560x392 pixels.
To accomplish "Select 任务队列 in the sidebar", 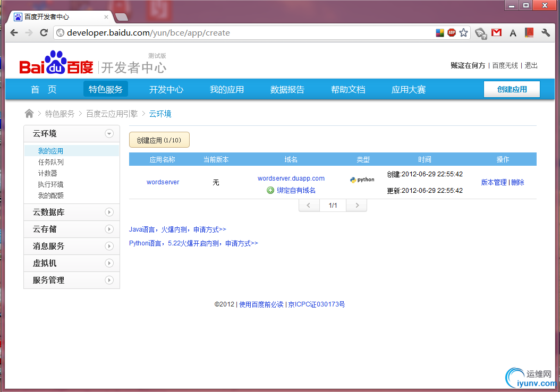I will pyautogui.click(x=50, y=162).
